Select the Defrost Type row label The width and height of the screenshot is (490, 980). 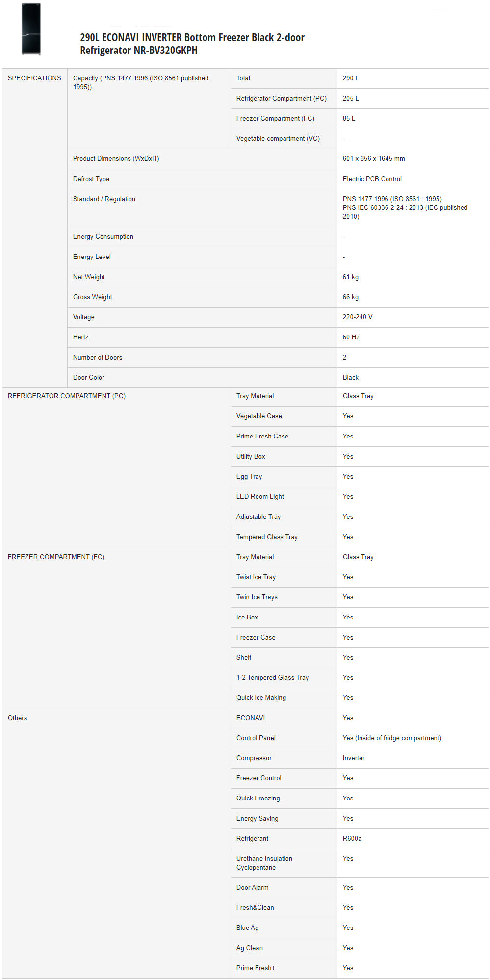tap(91, 179)
